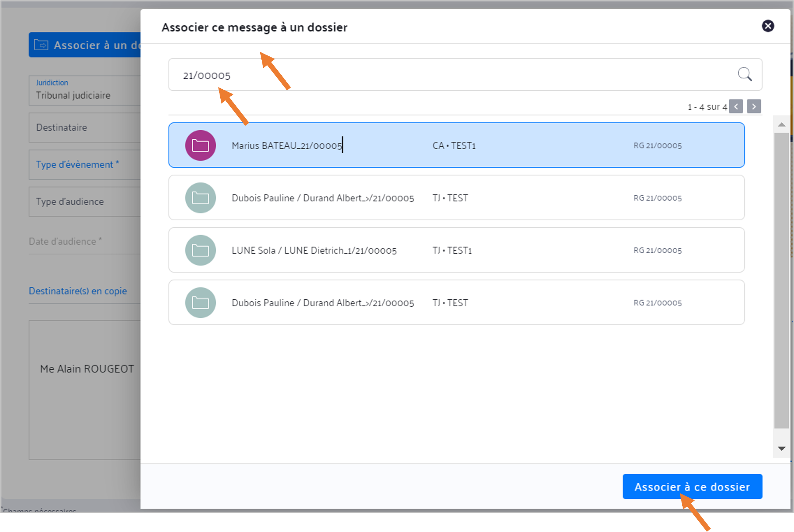794x532 pixels.
Task: Click the magnifier search icon
Action: (745, 74)
